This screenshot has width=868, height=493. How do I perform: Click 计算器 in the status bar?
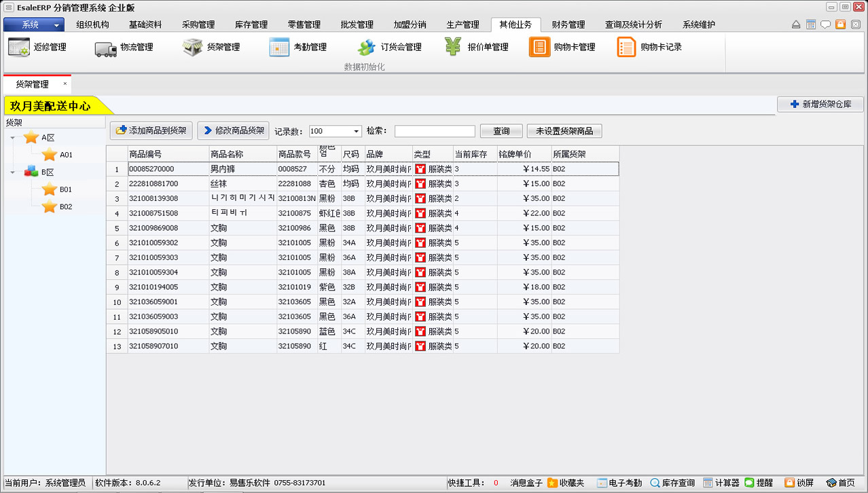[x=721, y=483]
